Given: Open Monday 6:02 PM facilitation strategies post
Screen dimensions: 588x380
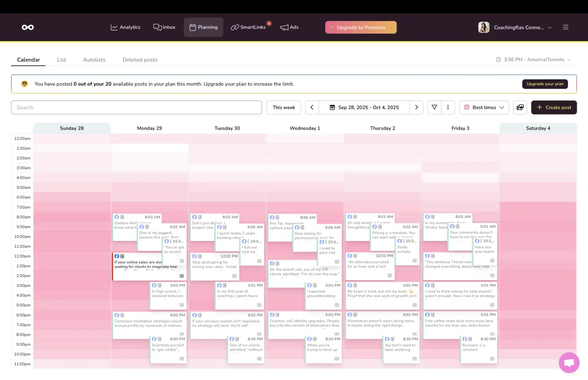Looking at the screenshot, I should coord(149,325).
